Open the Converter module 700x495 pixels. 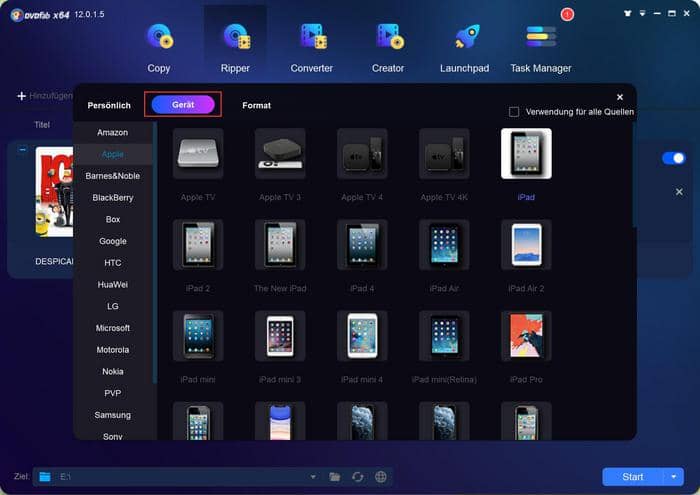[312, 49]
